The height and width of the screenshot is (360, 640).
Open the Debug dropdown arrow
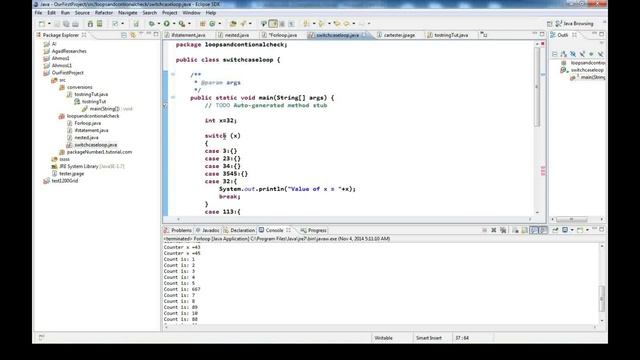coord(158,24)
